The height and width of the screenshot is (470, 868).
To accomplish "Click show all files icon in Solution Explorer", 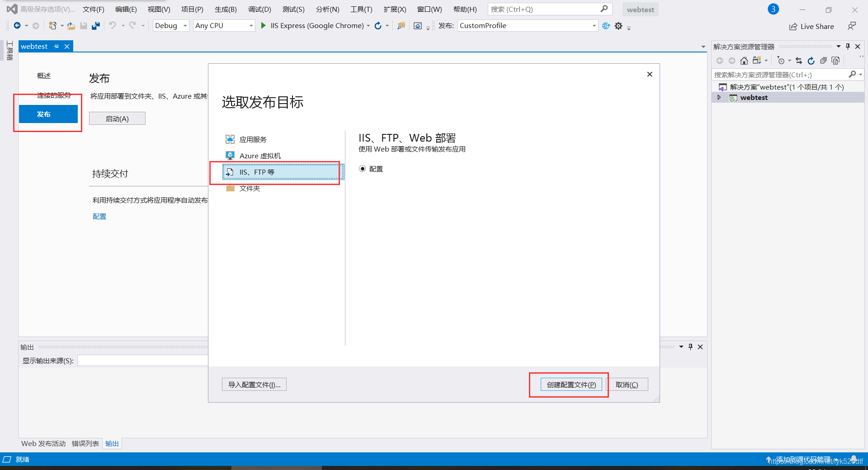I will click(x=835, y=61).
